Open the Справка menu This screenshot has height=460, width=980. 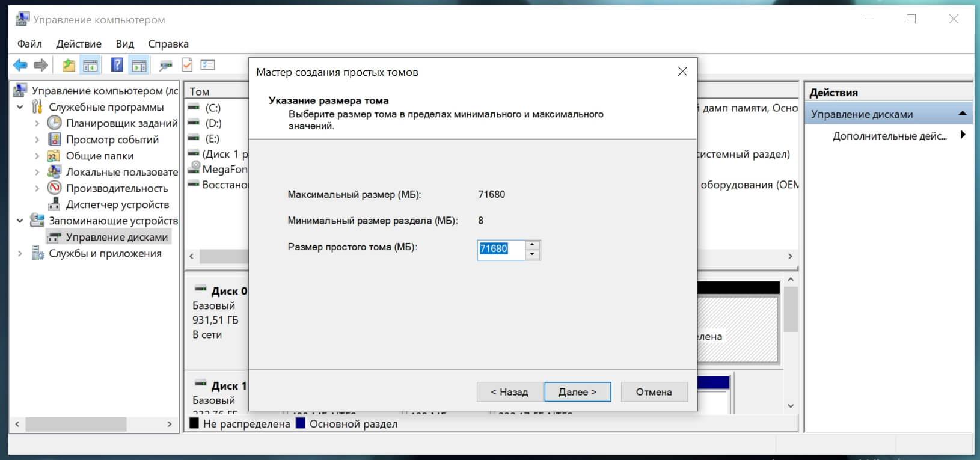coord(168,44)
